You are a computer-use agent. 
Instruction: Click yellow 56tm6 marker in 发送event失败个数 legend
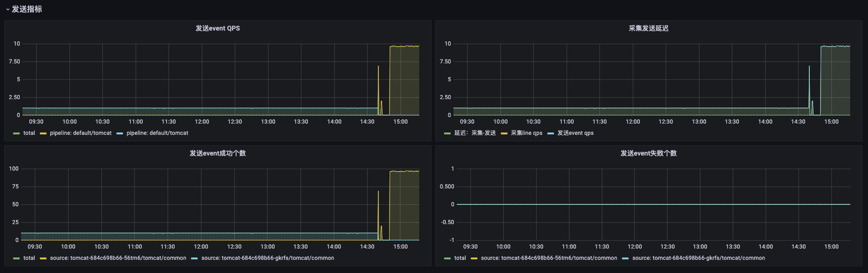474,258
